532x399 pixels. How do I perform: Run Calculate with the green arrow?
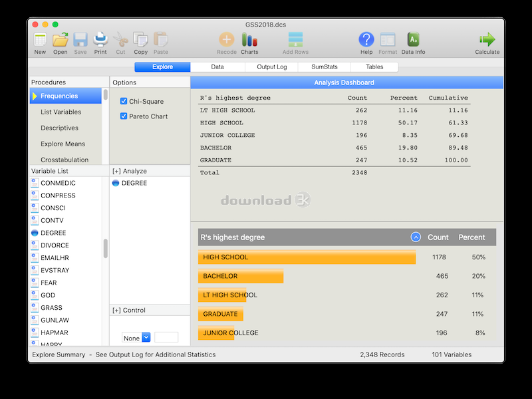point(487,40)
